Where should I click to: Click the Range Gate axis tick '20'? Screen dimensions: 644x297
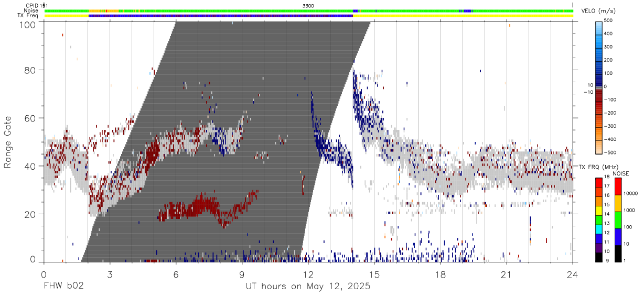pos(30,214)
